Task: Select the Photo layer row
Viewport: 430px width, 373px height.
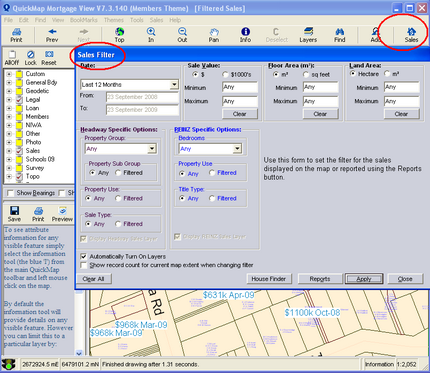Action: coord(33,142)
